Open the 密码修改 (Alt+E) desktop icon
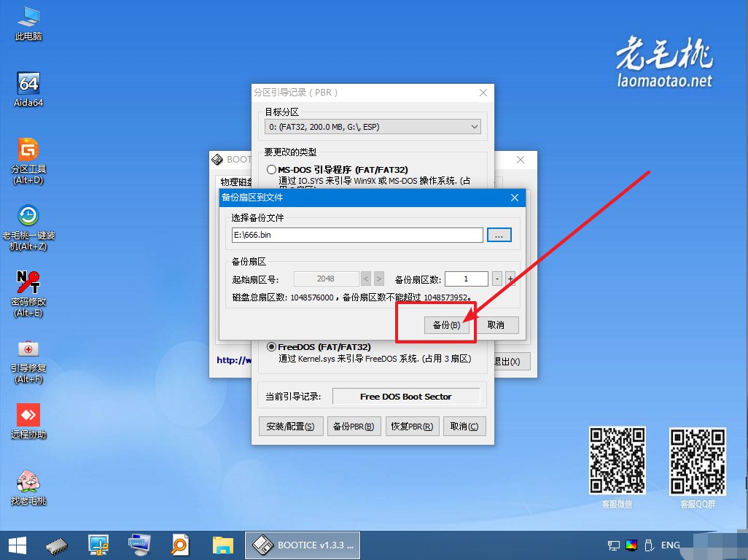Image resolution: width=748 pixels, height=560 pixels. tap(28, 294)
